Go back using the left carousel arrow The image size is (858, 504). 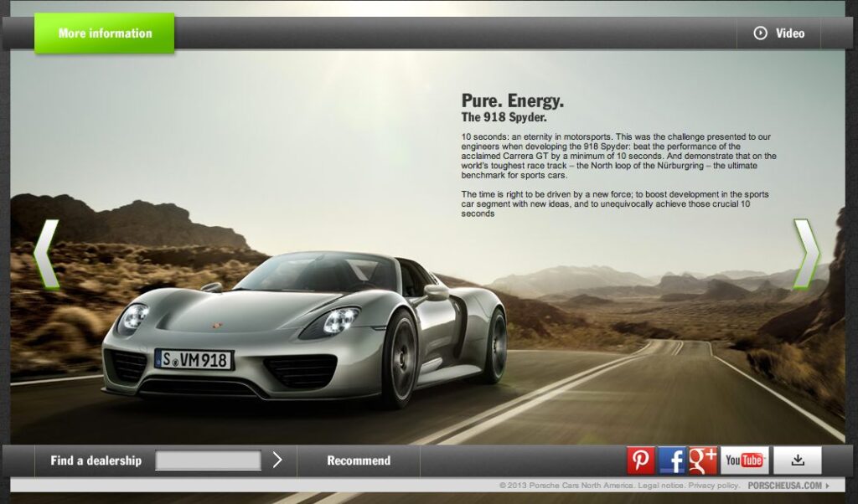coord(49,250)
